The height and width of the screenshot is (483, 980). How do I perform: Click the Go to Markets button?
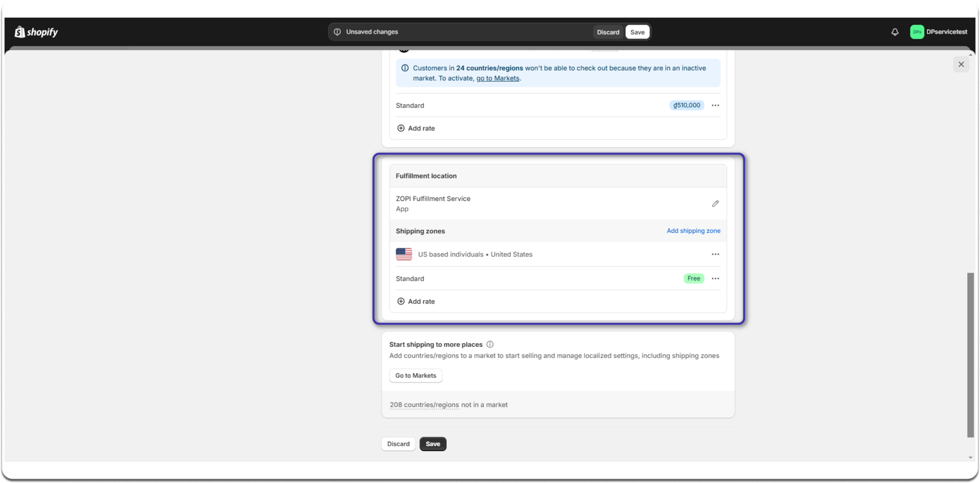(x=416, y=376)
